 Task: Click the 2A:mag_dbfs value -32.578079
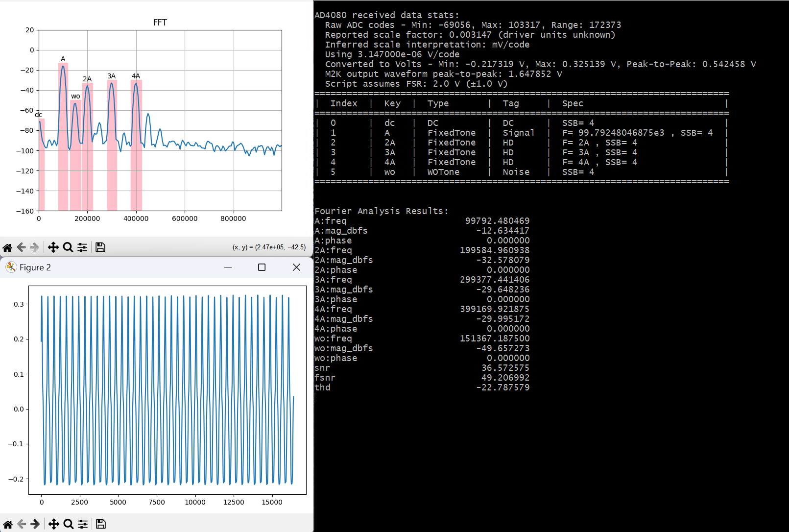coord(502,260)
